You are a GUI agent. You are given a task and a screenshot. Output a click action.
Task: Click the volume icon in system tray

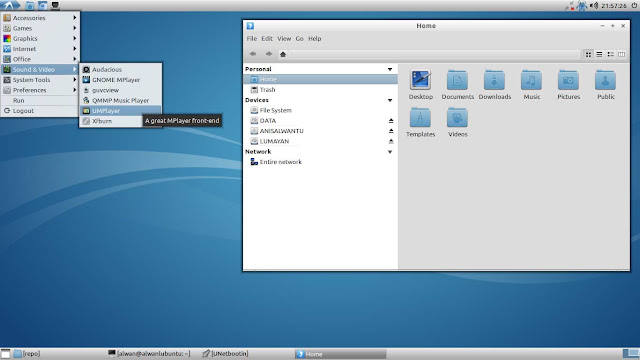pyautogui.click(x=594, y=5)
